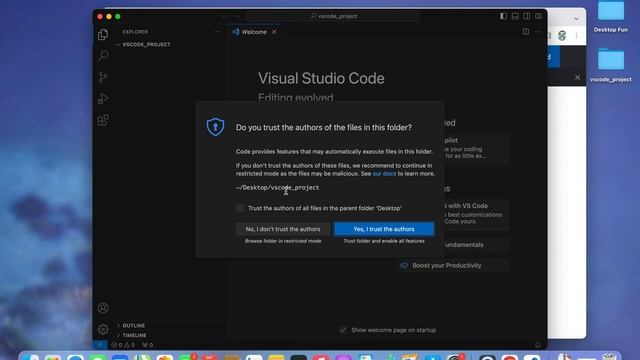Click No, I don't trust the authors

283,229
